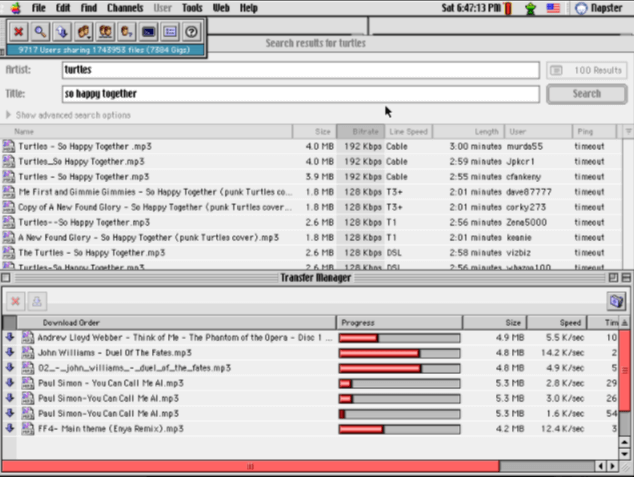Click the download arrow toolbar icon
Viewport: 634px width, 477px height.
(x=62, y=31)
